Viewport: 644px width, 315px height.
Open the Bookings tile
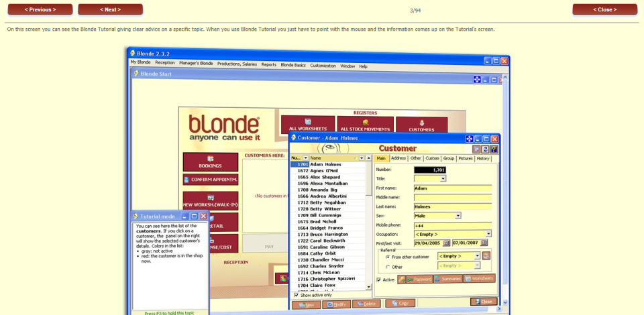point(210,162)
